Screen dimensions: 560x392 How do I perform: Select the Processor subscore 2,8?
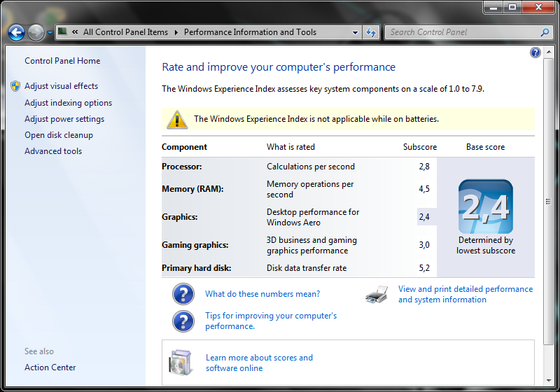click(424, 167)
